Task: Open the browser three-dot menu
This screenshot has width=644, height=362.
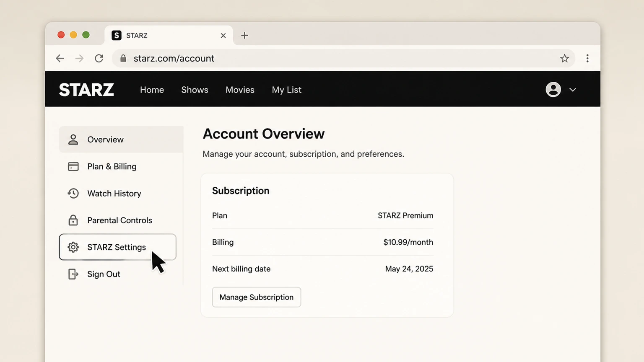Action: 587,58
